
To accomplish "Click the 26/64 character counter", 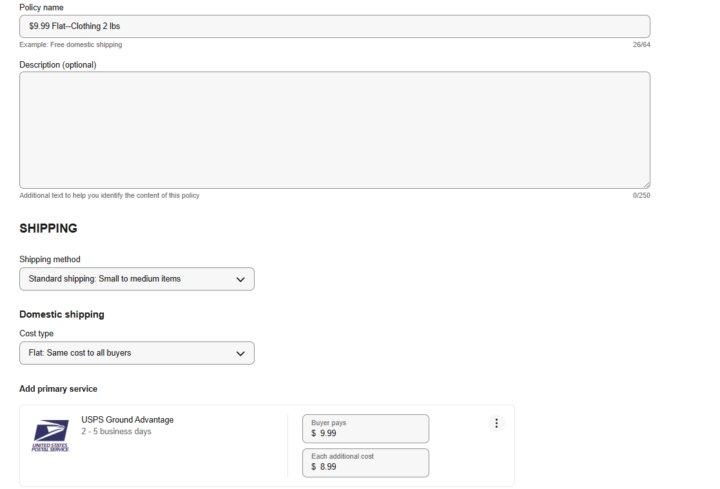I will [641, 45].
